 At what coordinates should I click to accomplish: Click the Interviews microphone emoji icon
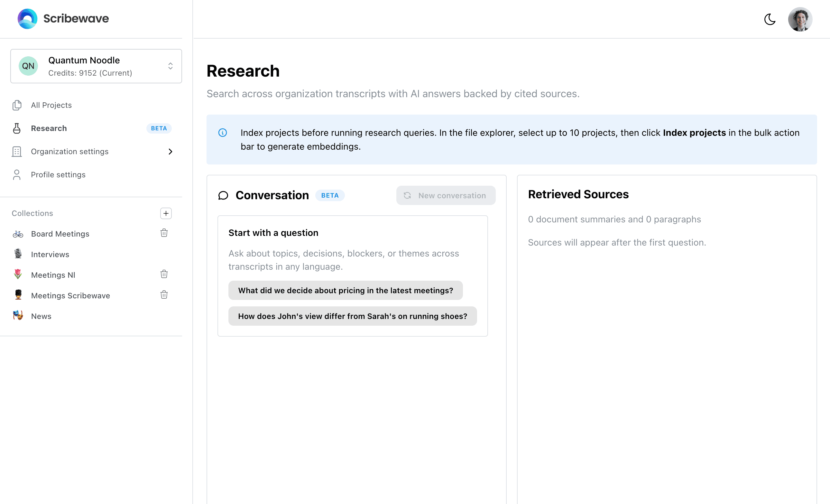[x=18, y=254]
